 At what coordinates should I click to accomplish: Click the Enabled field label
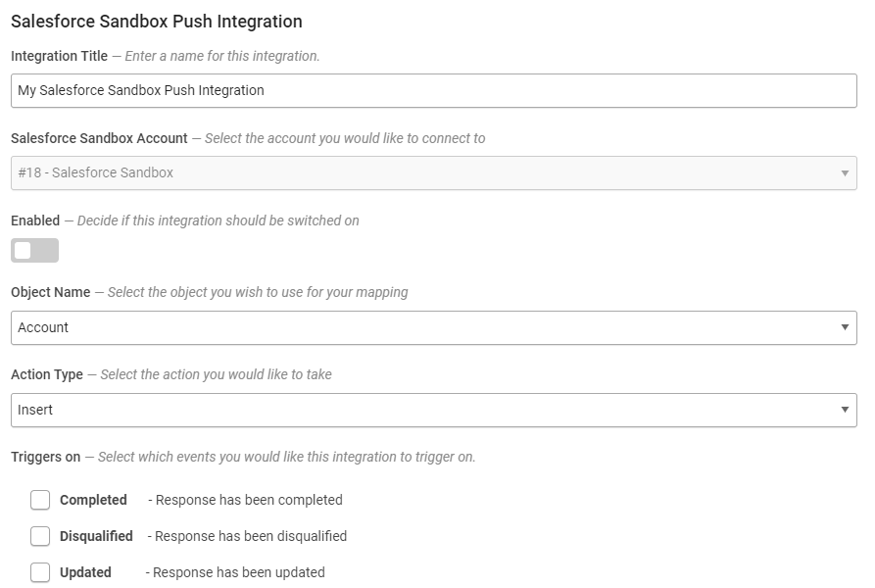35,220
